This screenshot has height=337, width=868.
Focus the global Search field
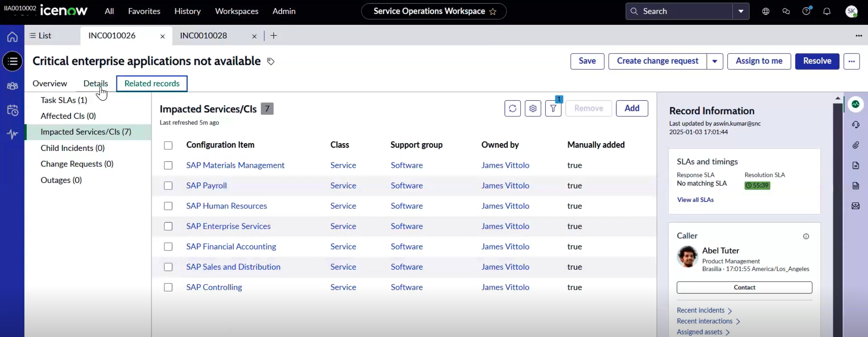679,11
